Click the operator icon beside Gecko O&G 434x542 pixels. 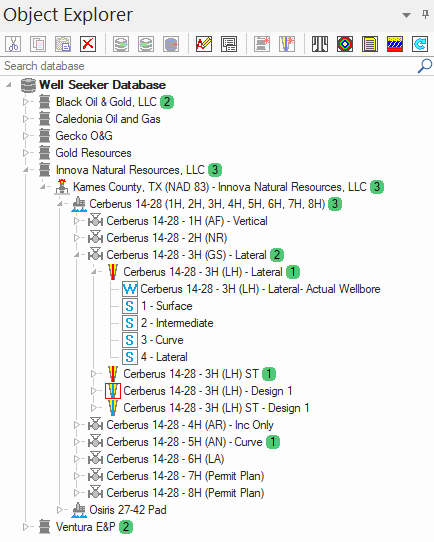tap(45, 136)
